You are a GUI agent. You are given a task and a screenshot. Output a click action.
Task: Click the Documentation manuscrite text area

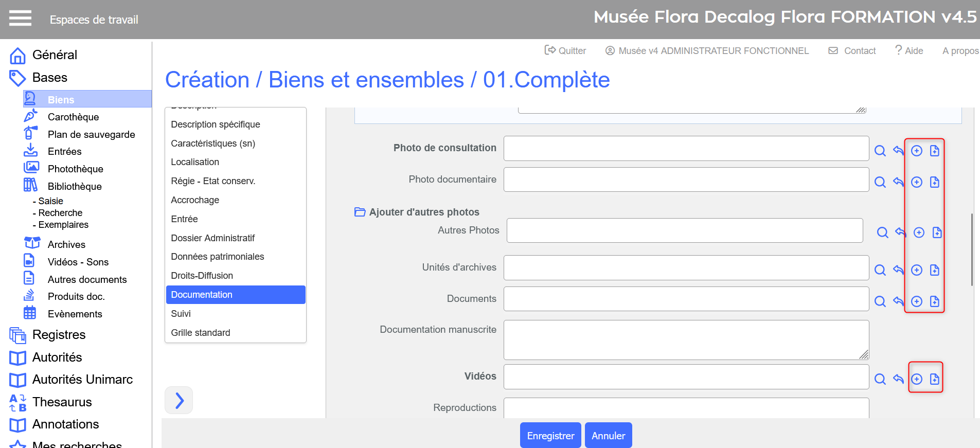coord(686,339)
